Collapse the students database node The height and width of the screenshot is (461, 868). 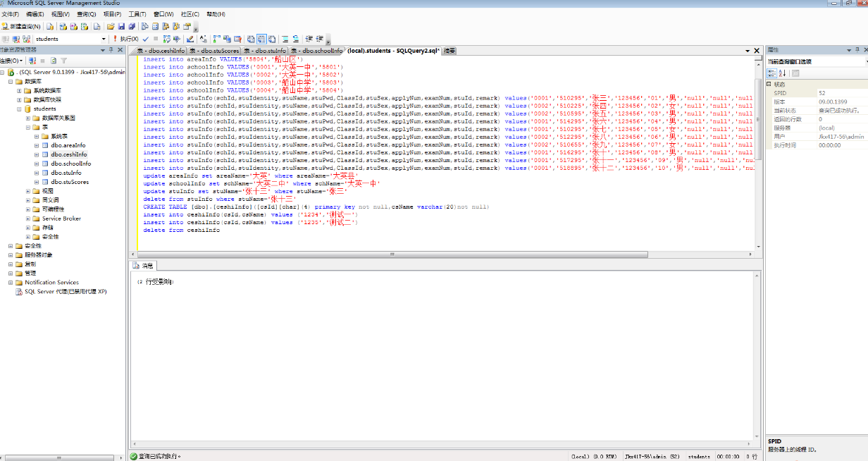(20, 109)
